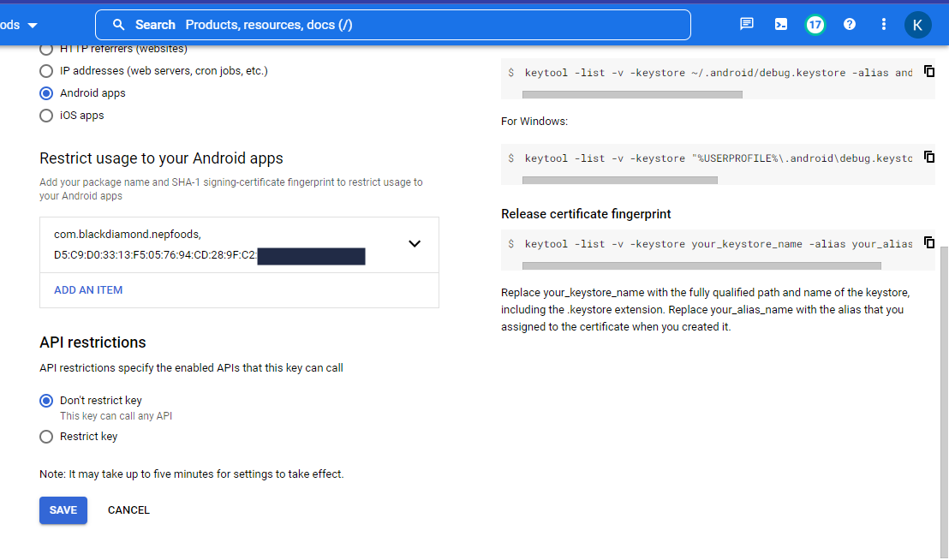Click the Google account avatar K
Image resolution: width=949 pixels, height=560 pixels.
click(x=917, y=24)
